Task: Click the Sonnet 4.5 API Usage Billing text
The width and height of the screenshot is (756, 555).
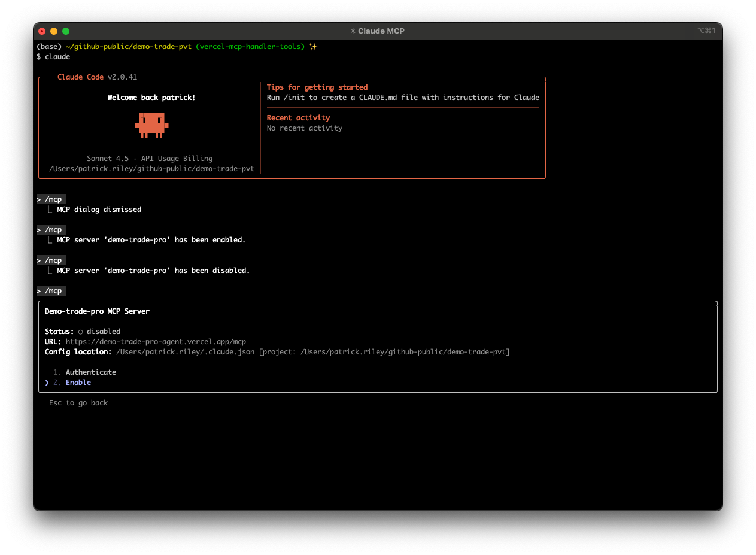Action: [x=150, y=159]
